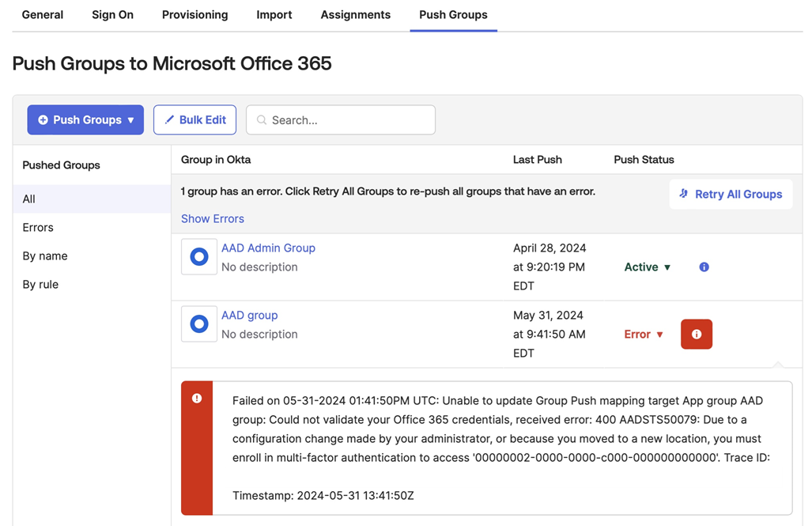Switch to the Provisioning tab
Screen dimensions: 812x526
[195, 14]
